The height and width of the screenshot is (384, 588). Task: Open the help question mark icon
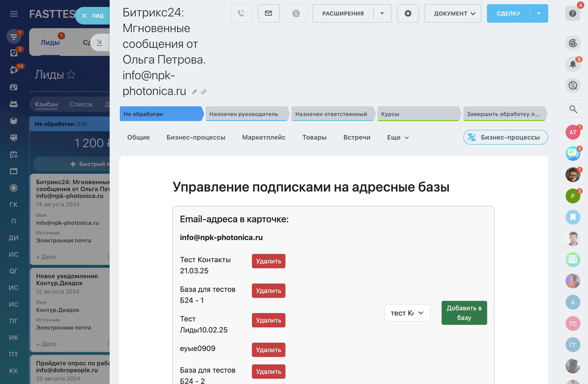(573, 13)
